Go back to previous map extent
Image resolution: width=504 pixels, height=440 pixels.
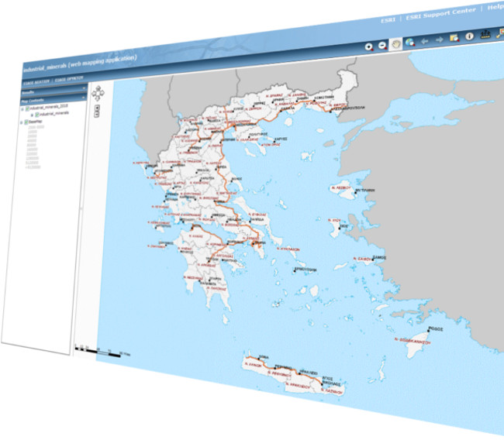[425, 41]
